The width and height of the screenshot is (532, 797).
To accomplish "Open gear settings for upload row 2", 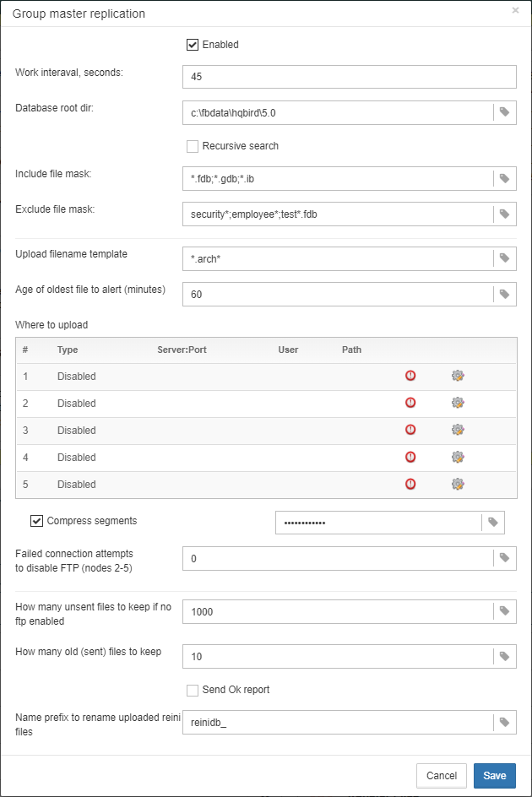I will [458, 403].
